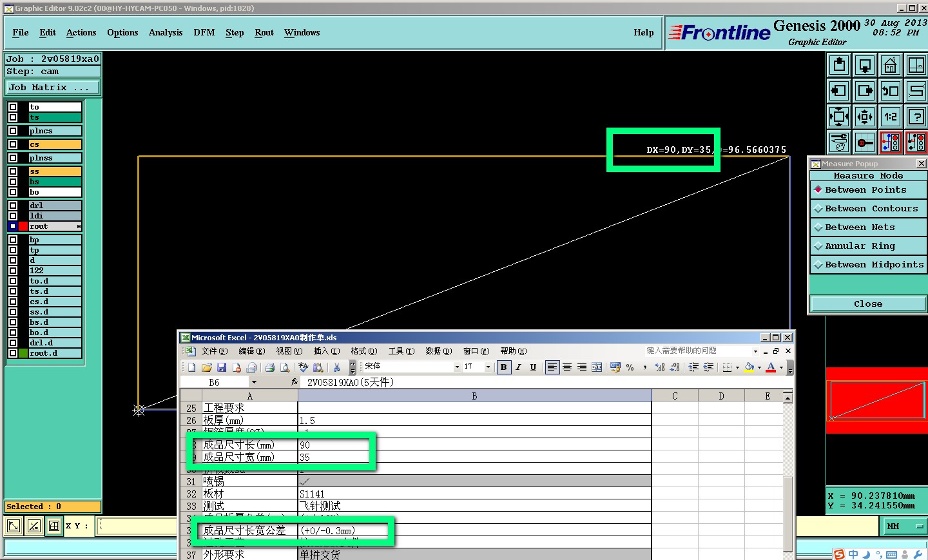Toggle visibility box of layer 'to'
This screenshot has height=560, width=928.
pos(13,107)
